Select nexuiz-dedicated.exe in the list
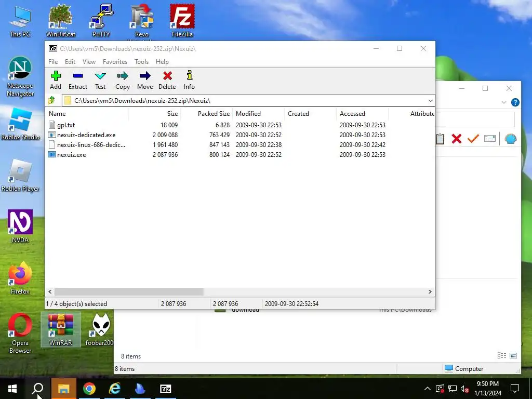532x399 pixels. 86,135
